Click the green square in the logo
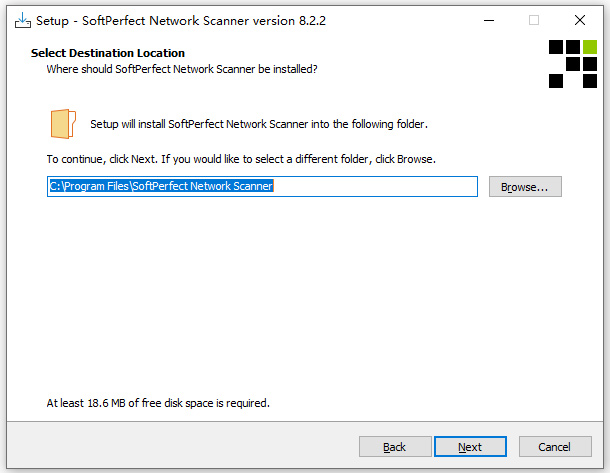The width and height of the screenshot is (610, 473). (x=590, y=46)
